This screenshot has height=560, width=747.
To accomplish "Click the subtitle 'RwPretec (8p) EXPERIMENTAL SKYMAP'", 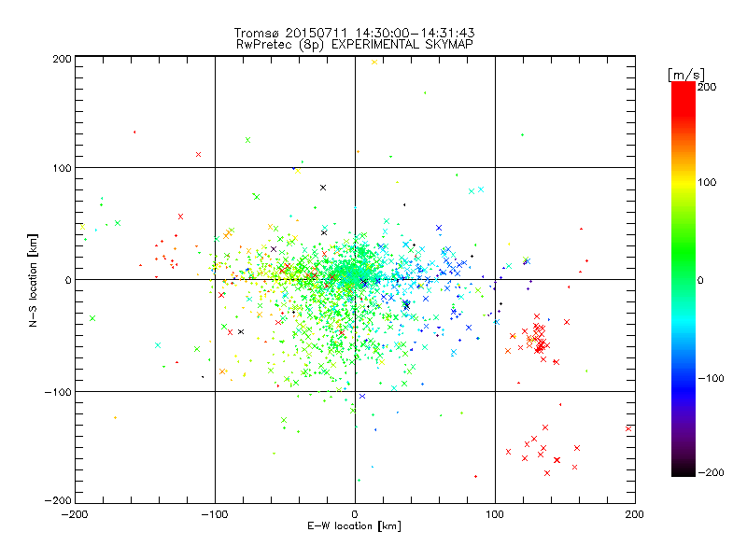I will click(x=355, y=45).
